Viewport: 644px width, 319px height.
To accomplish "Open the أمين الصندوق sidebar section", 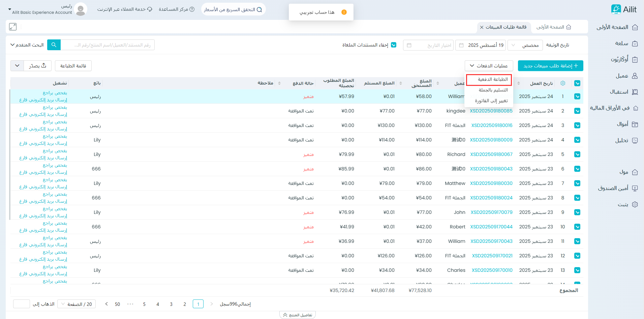I will (617, 188).
